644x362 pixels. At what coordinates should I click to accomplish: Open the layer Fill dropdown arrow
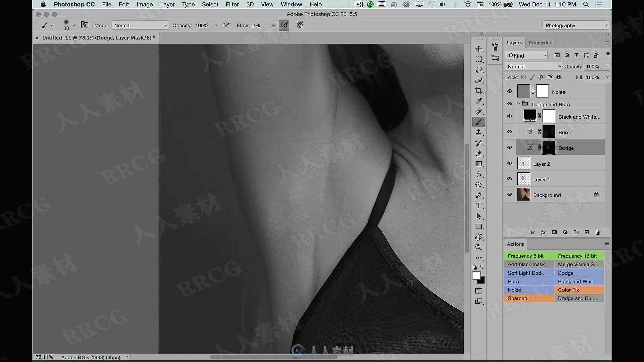pos(607,77)
